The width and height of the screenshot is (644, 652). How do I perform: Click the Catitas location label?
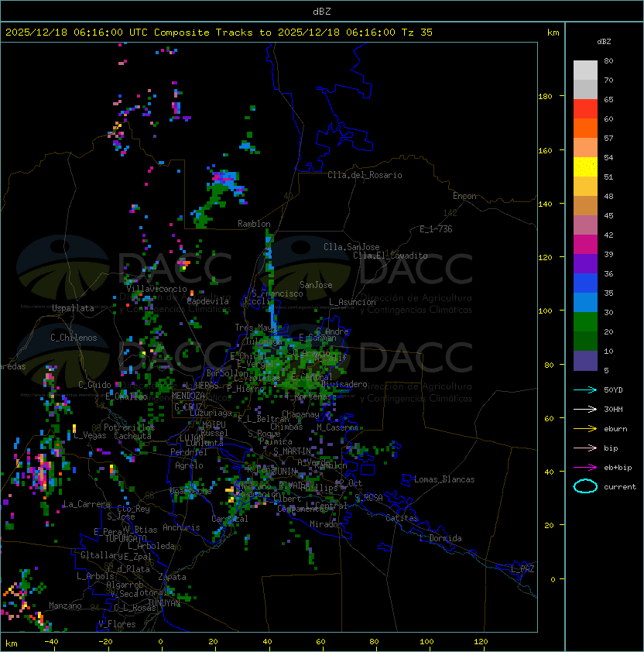tap(402, 518)
